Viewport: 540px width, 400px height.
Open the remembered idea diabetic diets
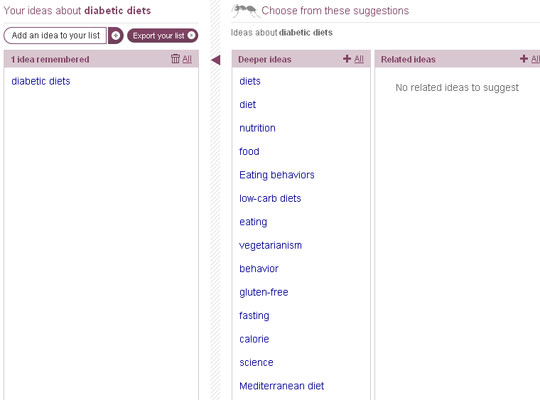[41, 81]
